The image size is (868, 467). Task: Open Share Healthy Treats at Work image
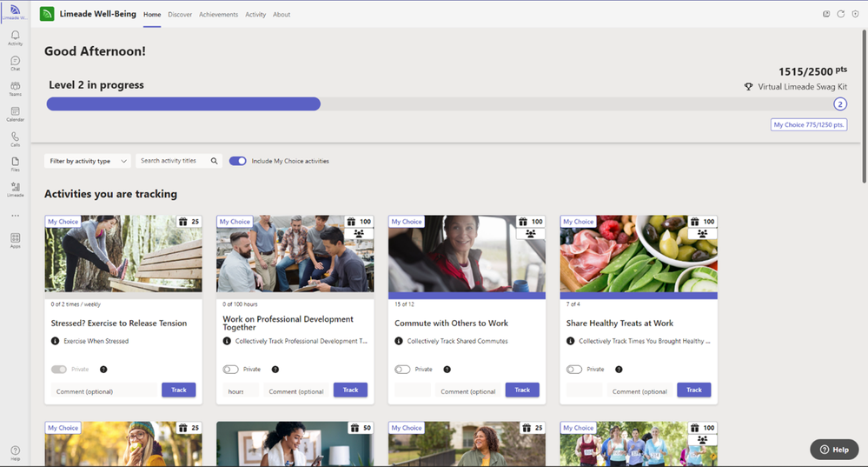click(x=639, y=254)
